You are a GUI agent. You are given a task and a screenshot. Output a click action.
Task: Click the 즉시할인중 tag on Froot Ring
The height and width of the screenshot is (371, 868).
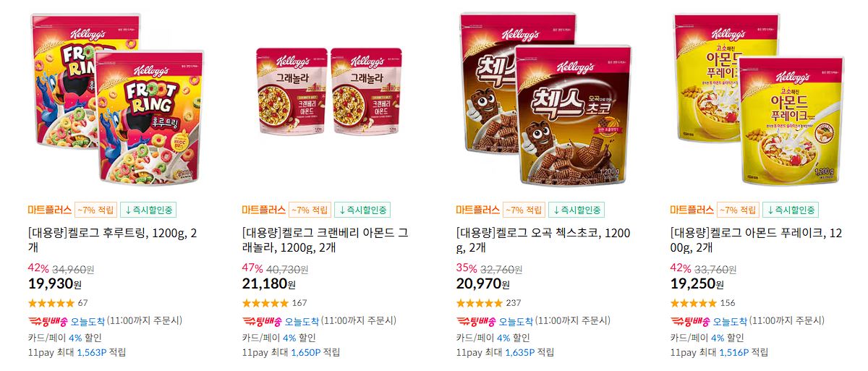148,210
